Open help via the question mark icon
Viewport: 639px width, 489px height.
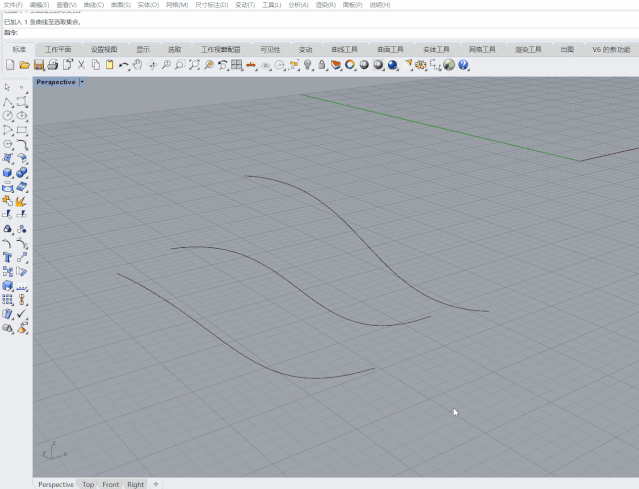[463, 65]
